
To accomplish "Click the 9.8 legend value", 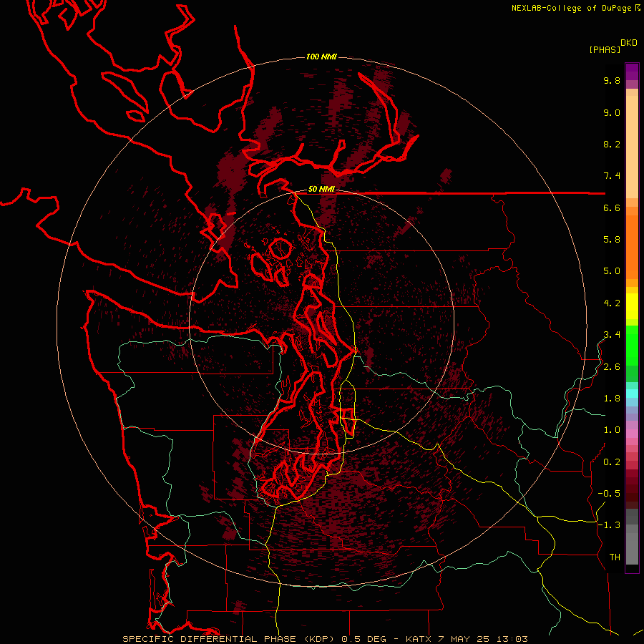I will (x=612, y=80).
